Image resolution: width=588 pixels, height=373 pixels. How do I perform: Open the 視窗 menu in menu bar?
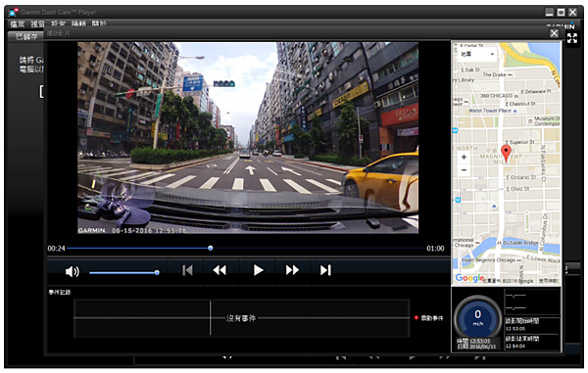click(x=37, y=24)
